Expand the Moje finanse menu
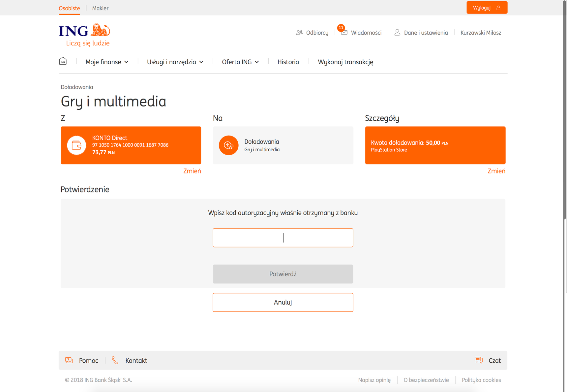567x392 pixels. click(x=107, y=62)
